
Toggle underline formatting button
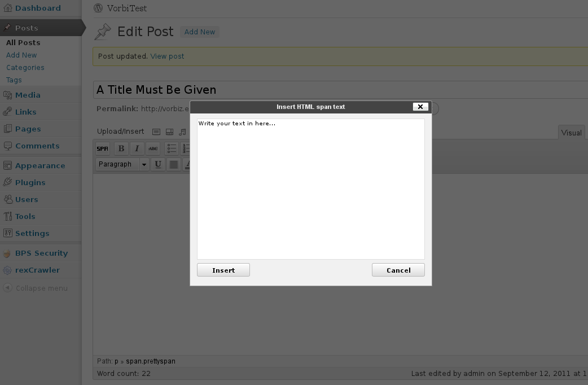tap(158, 164)
